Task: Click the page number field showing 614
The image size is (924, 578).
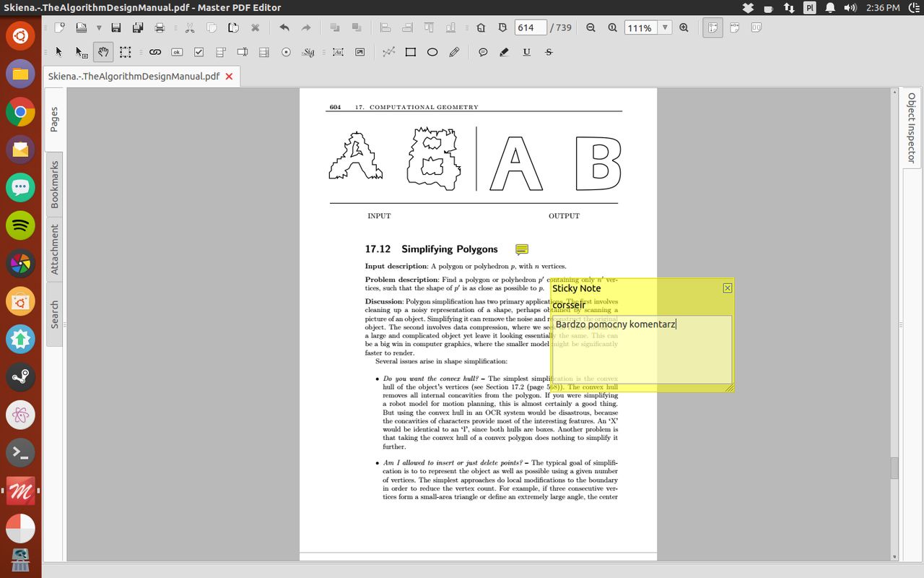Action: click(x=530, y=27)
